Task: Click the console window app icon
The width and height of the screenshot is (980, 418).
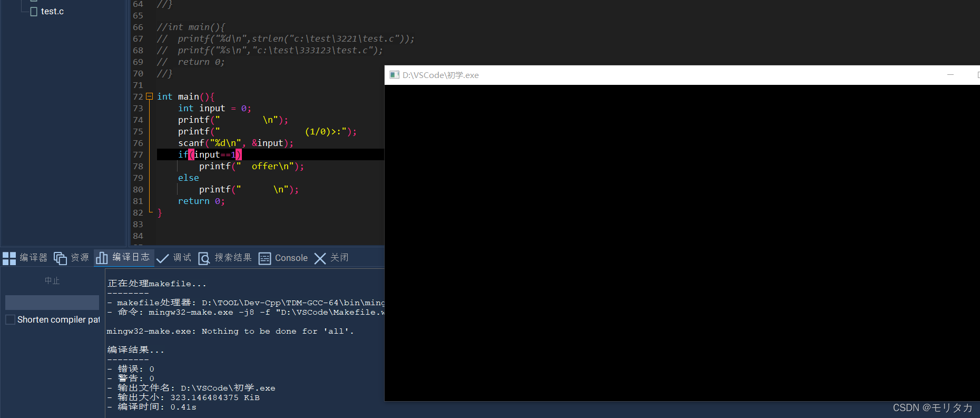Action: (394, 75)
